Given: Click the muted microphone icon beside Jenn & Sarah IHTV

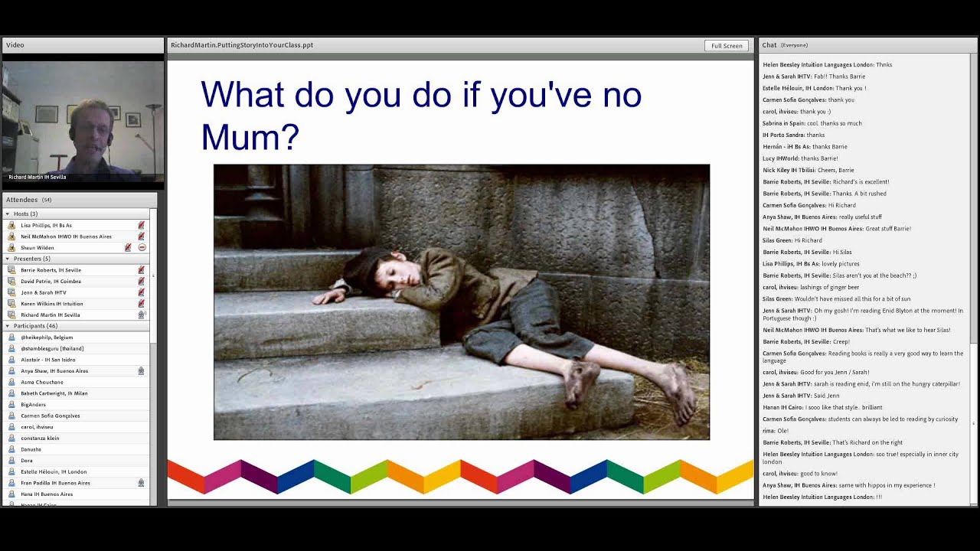Looking at the screenshot, I should click(x=141, y=292).
